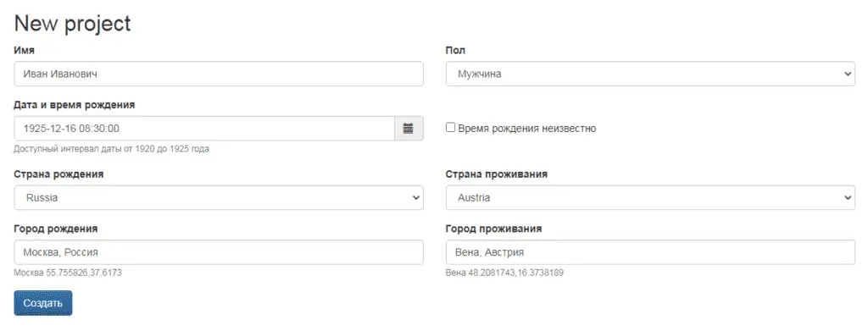Tick the 'Время рождения неизвестно' checkbox

coord(451,128)
